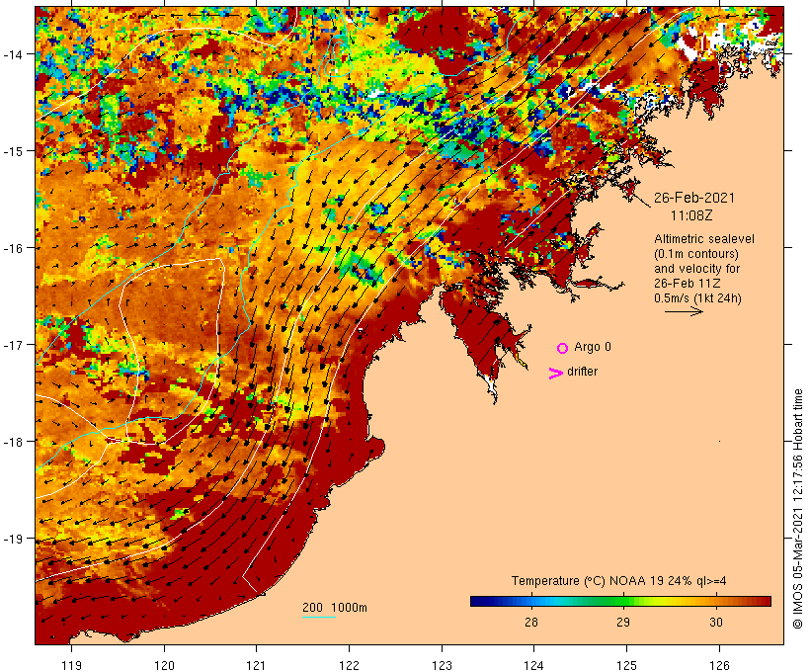
Task: Click the longitude label 123
Action: coord(442,665)
